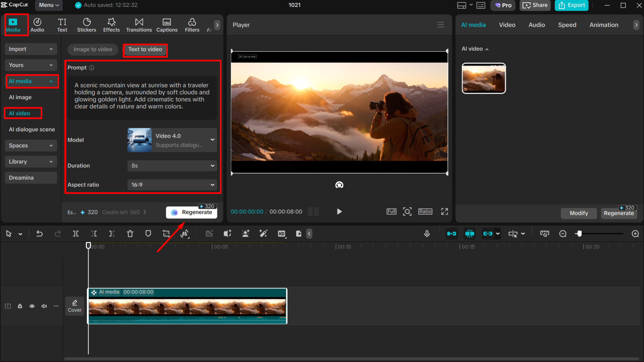The image size is (644, 362).
Task: Open the Transitions panel
Action: [139, 24]
